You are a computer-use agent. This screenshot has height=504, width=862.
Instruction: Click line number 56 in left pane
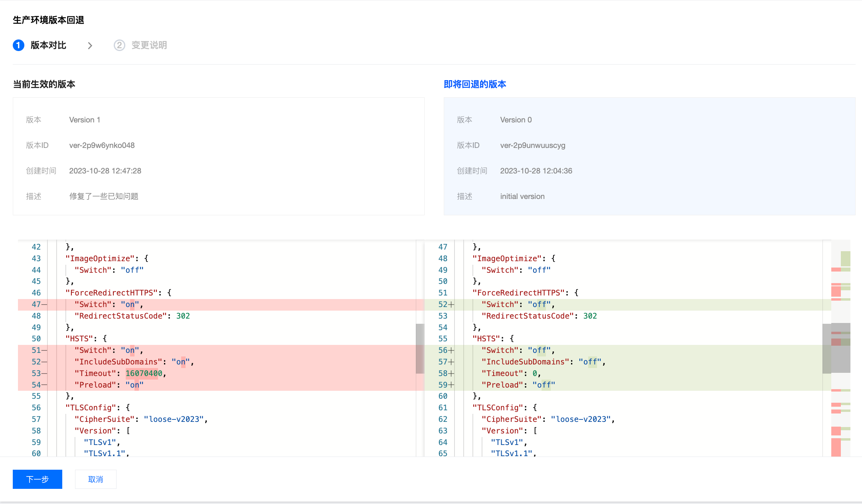36,408
